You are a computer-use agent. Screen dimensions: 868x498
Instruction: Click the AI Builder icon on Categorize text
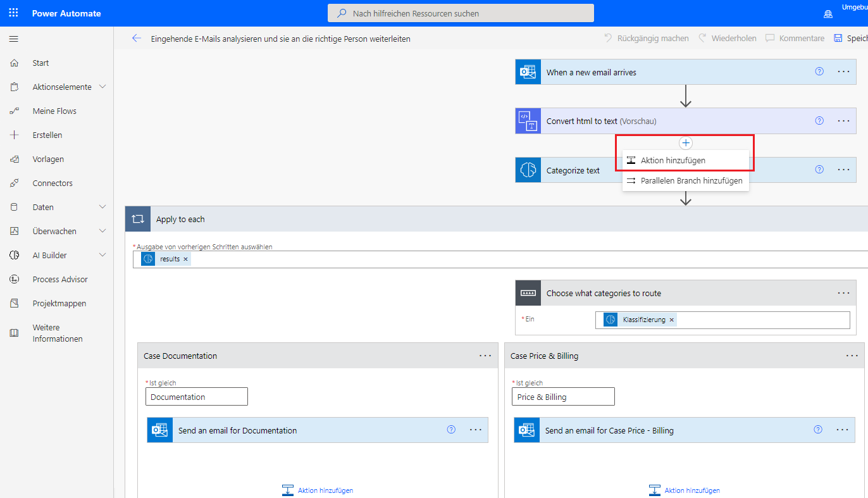pos(528,170)
